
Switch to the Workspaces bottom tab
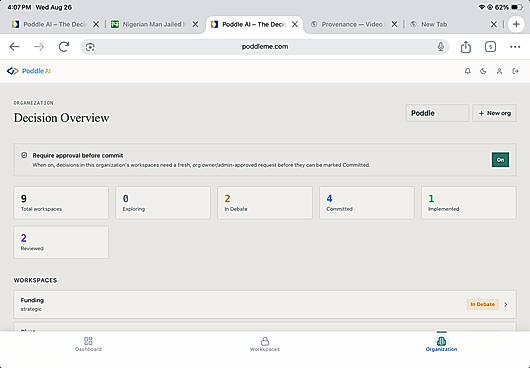point(265,344)
